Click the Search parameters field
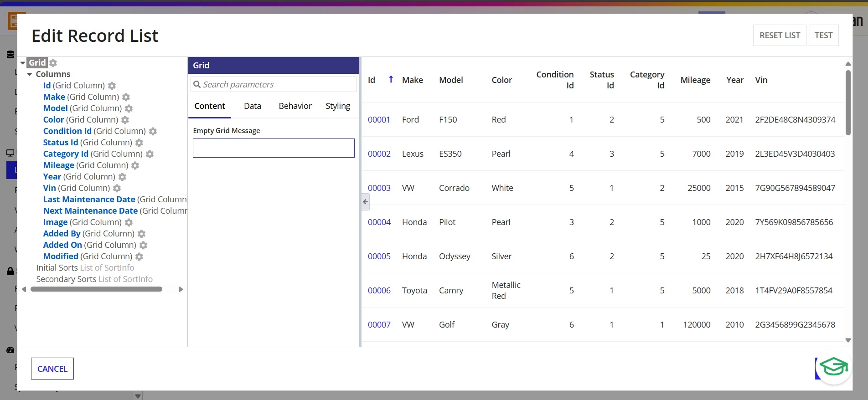The width and height of the screenshot is (868, 400). point(274,84)
